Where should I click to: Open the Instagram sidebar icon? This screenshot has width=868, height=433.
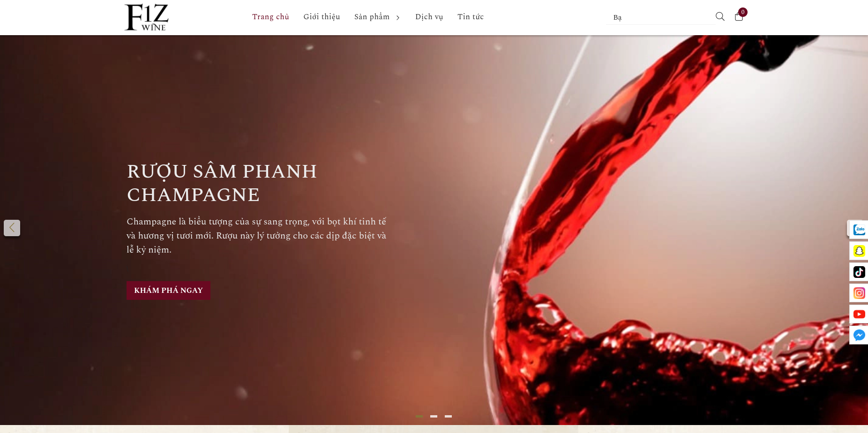(859, 293)
